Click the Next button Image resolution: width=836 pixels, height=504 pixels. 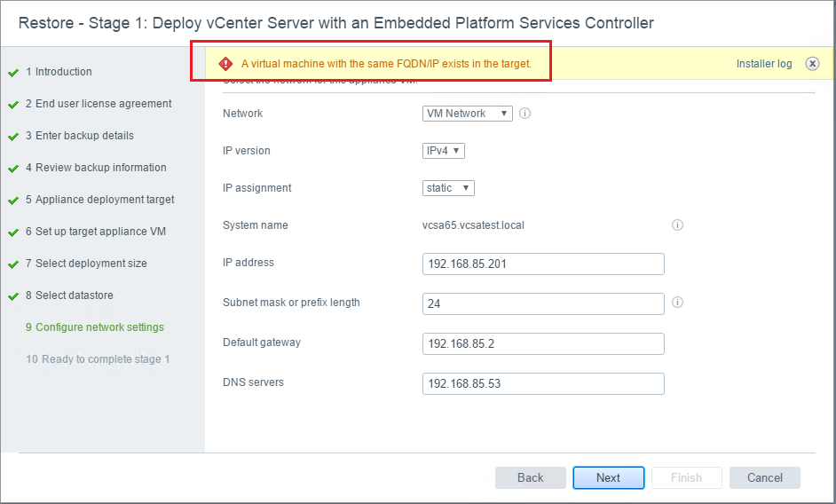(x=608, y=477)
